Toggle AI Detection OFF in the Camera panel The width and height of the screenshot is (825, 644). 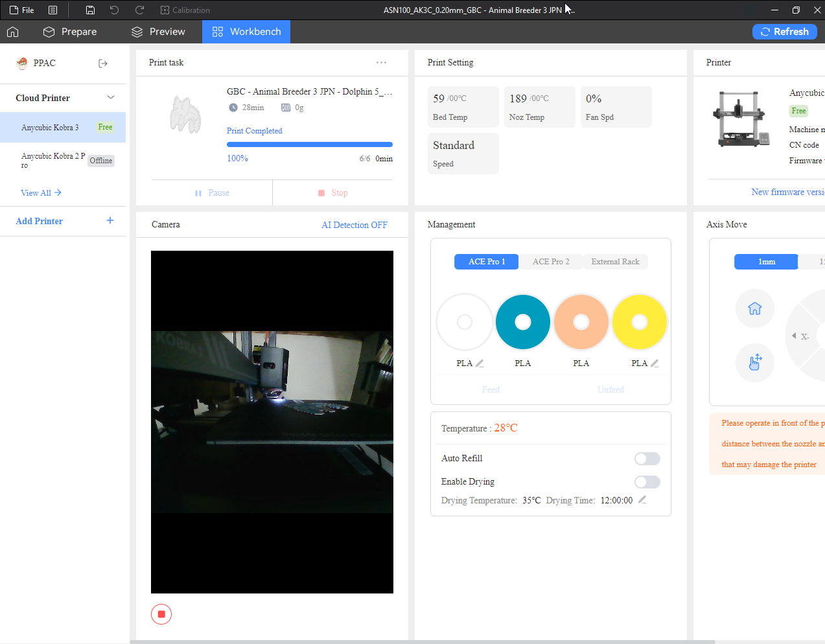pyautogui.click(x=354, y=225)
